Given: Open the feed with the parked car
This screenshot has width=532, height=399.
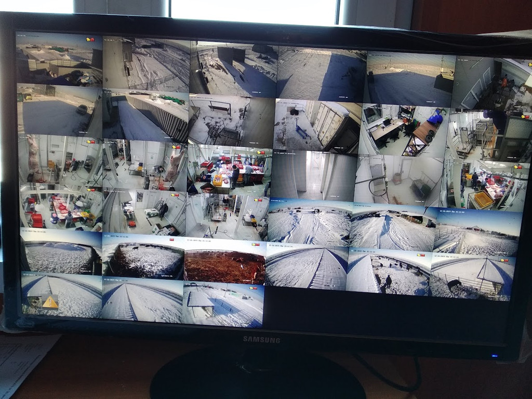Looking at the screenshot, I should point(59,110).
